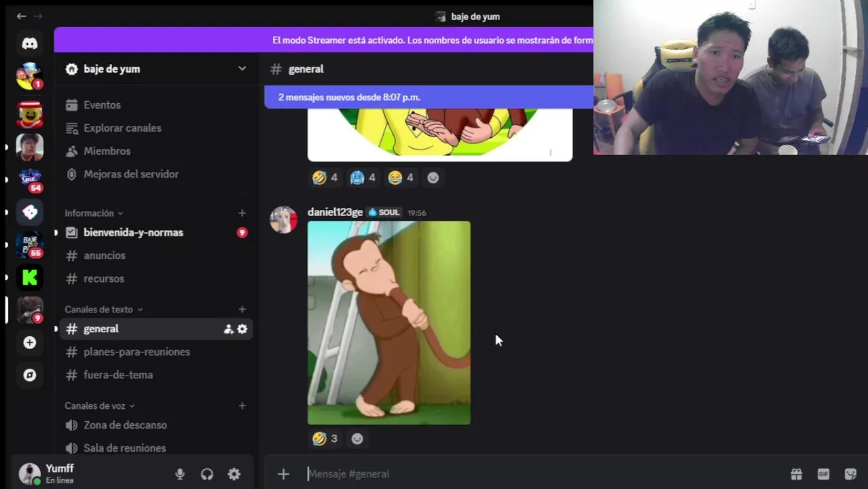Viewport: 868px width, 489px height.
Task: Open the gift icon in message bar
Action: tap(796, 474)
